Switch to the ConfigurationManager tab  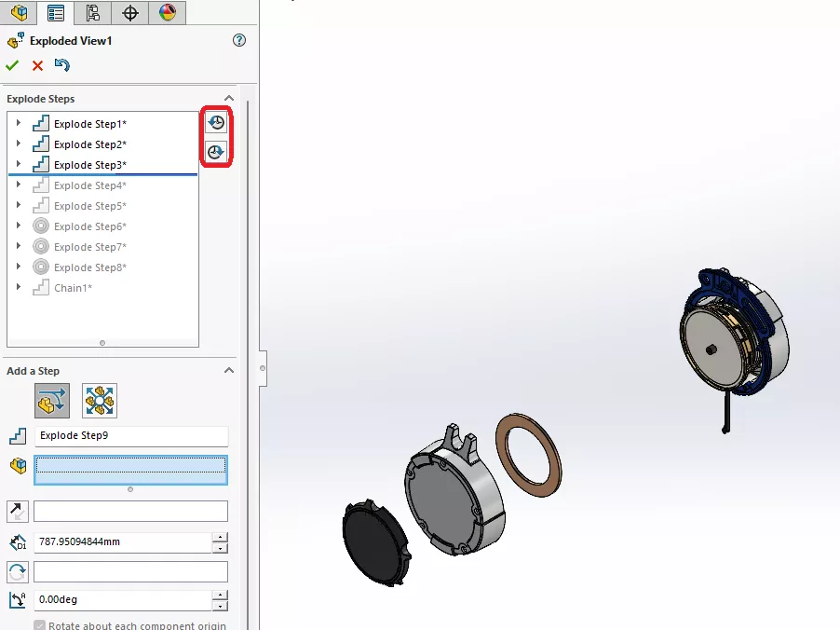92,13
